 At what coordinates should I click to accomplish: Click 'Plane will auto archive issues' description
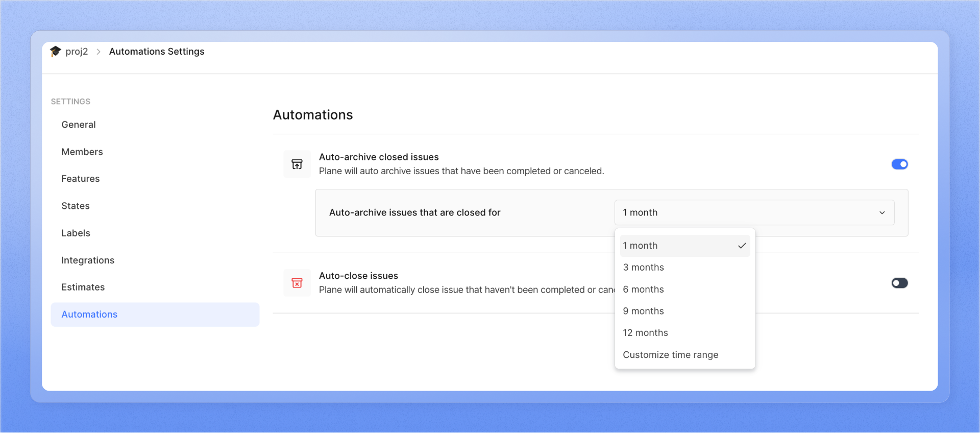click(x=461, y=171)
